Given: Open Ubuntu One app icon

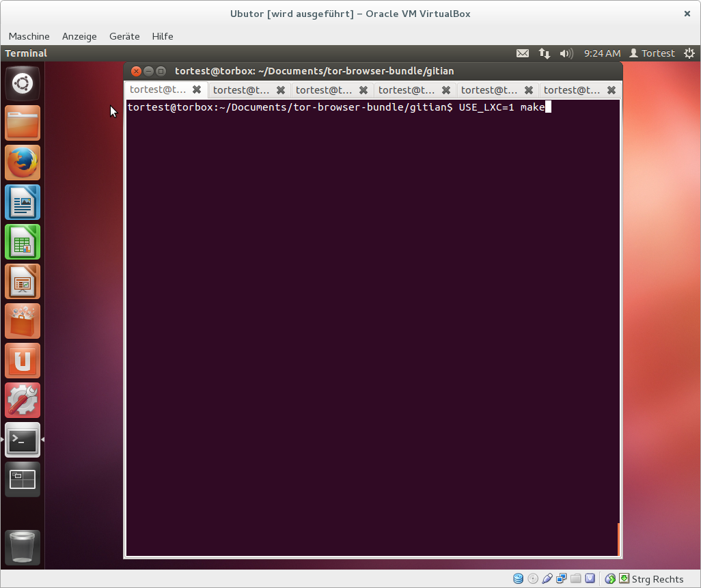Looking at the screenshot, I should point(23,361).
